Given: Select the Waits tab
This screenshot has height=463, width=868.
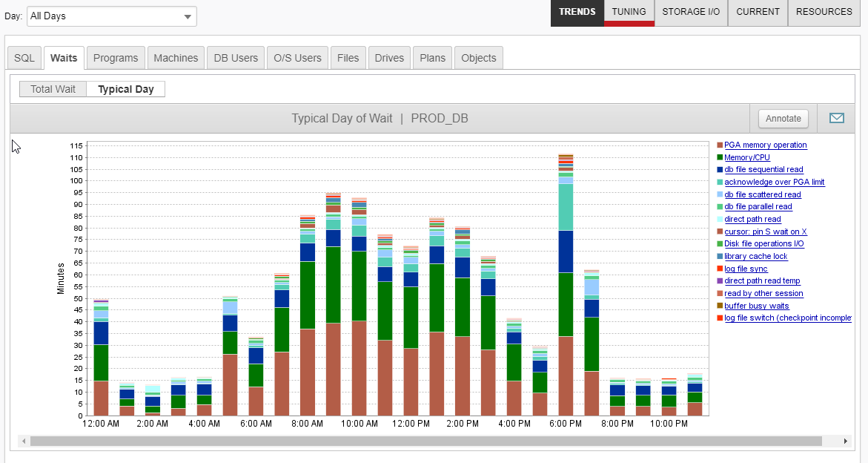Looking at the screenshot, I should tap(64, 58).
